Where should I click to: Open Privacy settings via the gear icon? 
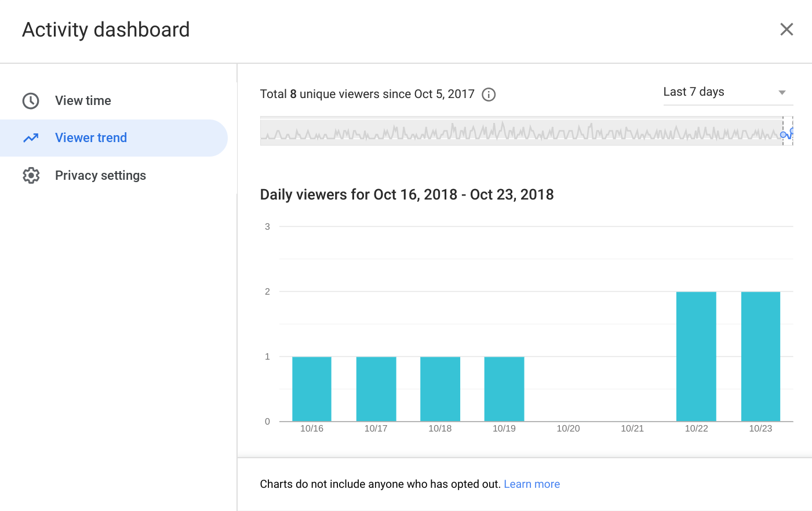pos(31,175)
